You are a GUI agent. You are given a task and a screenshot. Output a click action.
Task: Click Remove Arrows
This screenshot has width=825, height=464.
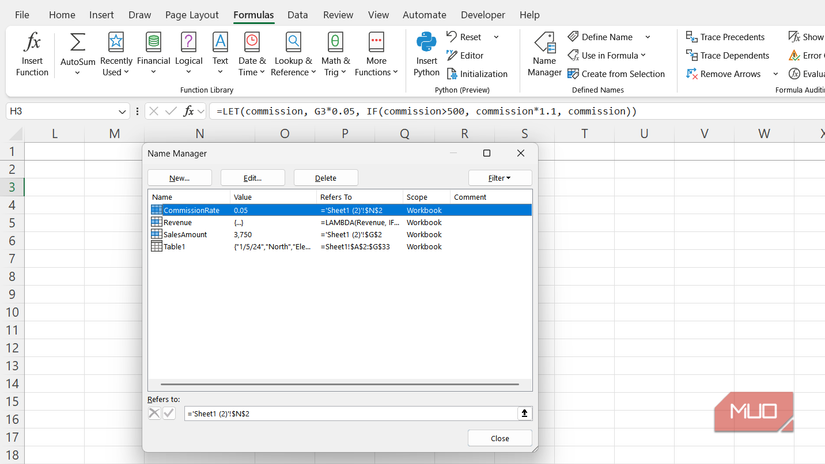(x=723, y=74)
